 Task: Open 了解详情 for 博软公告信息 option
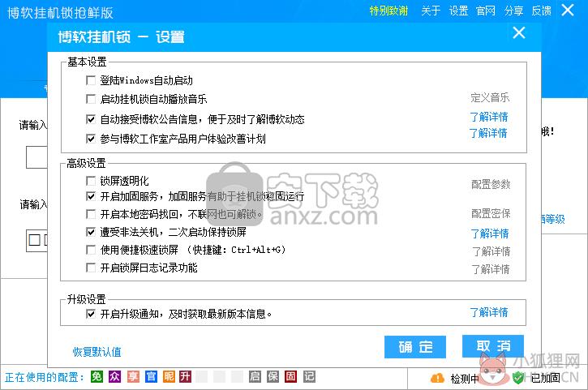[x=489, y=117]
